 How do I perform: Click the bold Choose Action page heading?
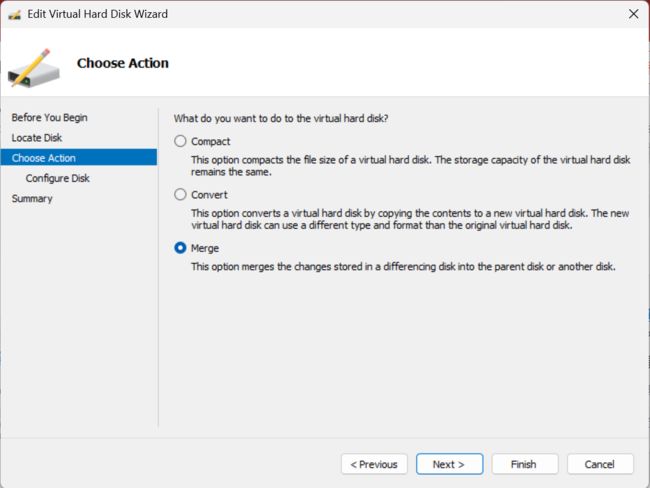[x=123, y=63]
